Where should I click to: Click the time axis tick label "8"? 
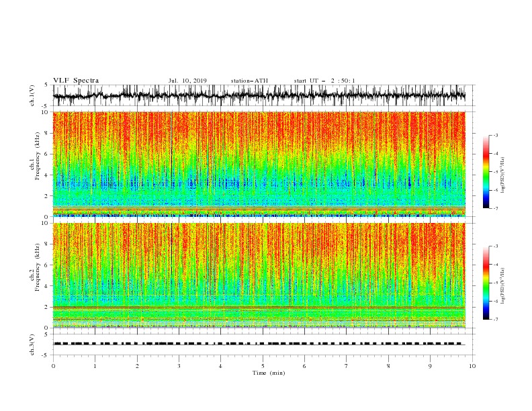(x=388, y=366)
